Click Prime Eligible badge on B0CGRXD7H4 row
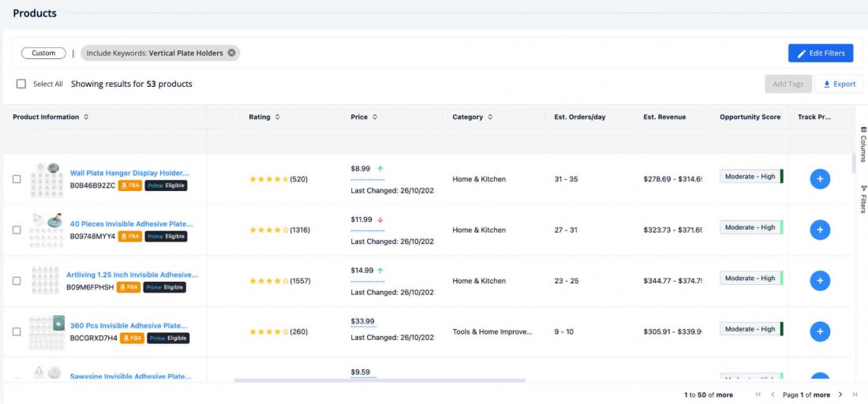 tap(168, 339)
